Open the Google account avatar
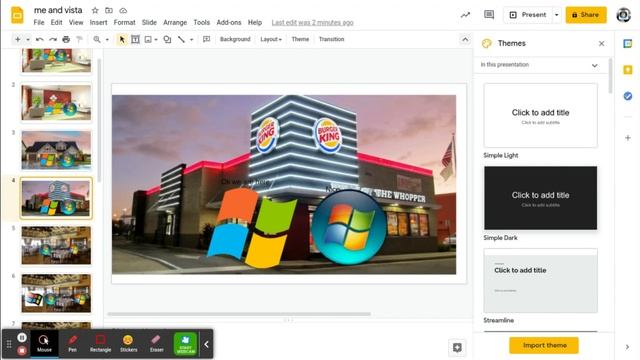 [x=624, y=15]
